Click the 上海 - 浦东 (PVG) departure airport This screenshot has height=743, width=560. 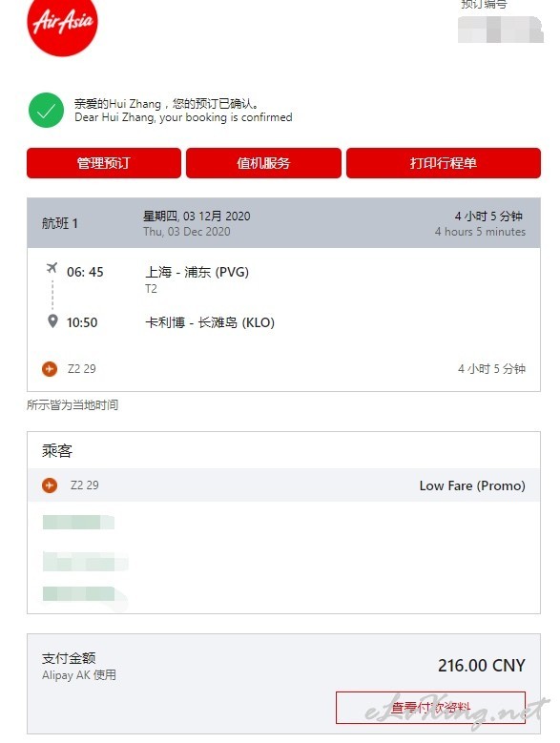[197, 272]
